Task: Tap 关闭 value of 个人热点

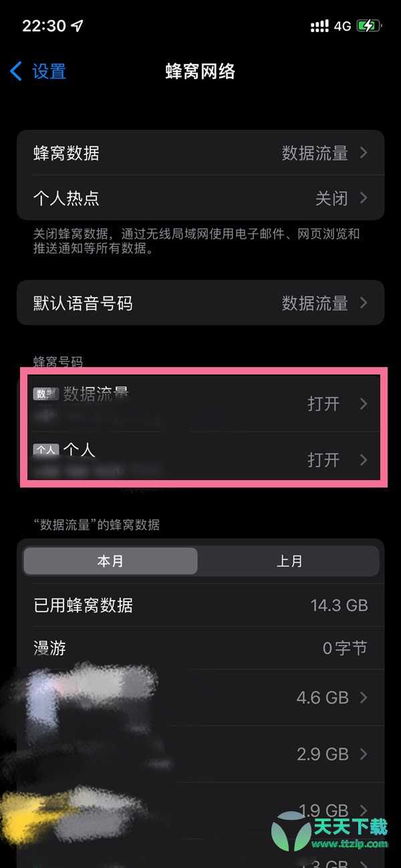Action: click(x=331, y=199)
